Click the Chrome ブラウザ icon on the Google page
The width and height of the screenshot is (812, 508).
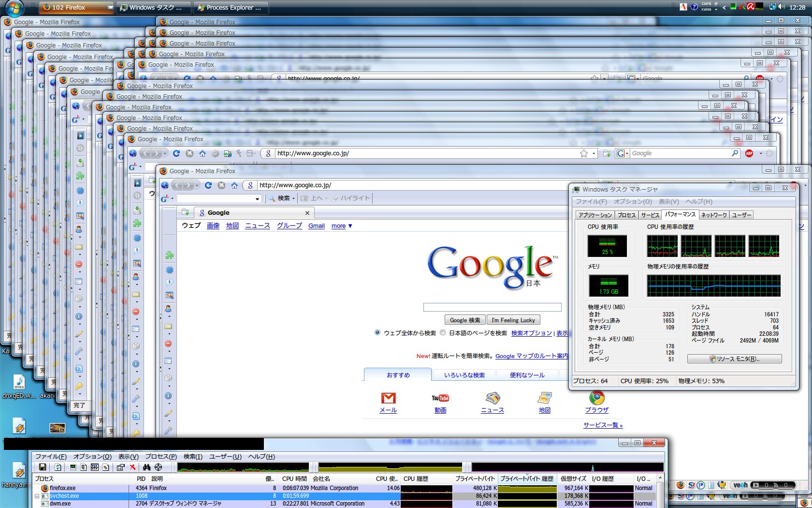[x=597, y=398]
